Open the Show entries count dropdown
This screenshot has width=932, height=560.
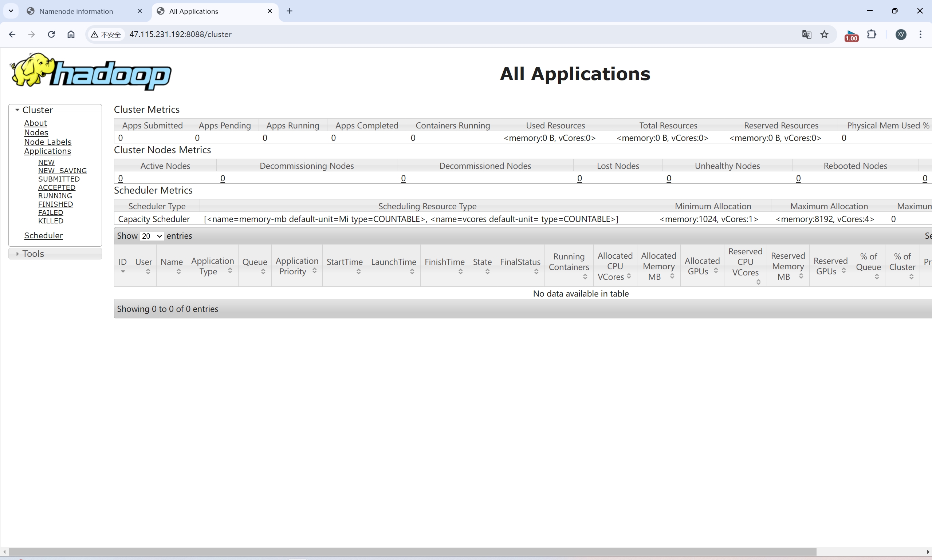pos(152,236)
